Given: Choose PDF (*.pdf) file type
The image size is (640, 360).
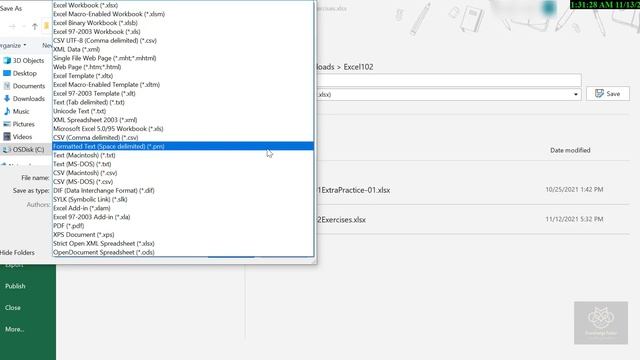Looking at the screenshot, I should coord(183,226).
